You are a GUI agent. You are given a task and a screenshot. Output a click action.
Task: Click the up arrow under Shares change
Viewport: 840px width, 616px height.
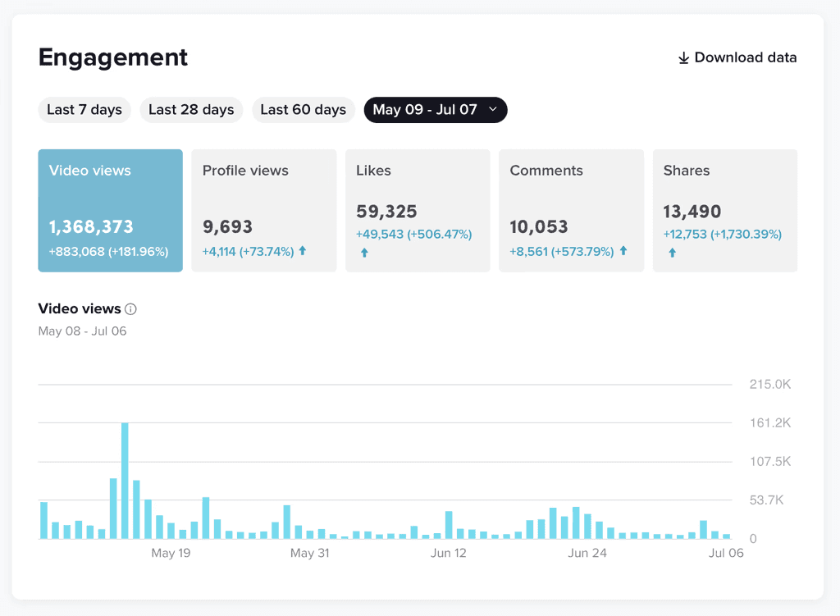tap(673, 253)
